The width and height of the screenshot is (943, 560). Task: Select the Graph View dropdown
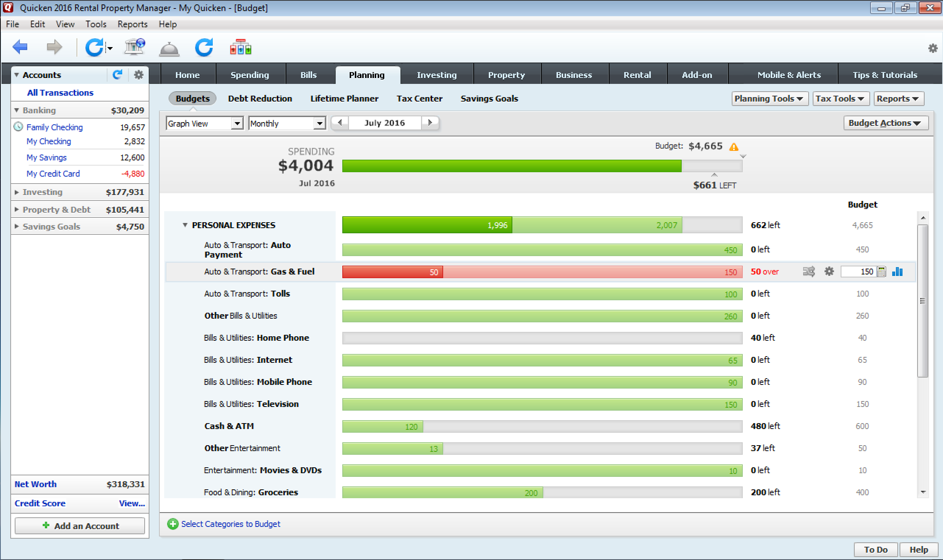[204, 123]
